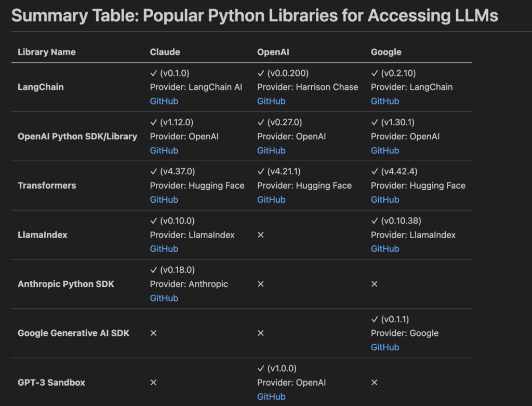Click the version text '(v1.30.1)'
Screen dimensions: 532x406
point(397,122)
